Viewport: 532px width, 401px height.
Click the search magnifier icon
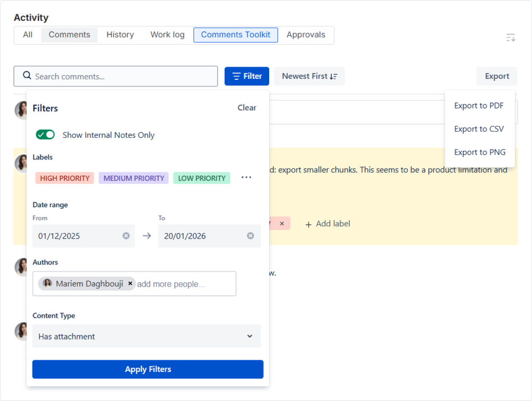tap(27, 75)
